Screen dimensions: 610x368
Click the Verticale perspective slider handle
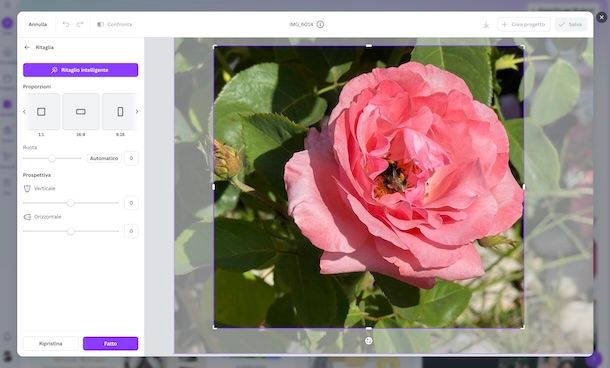point(70,203)
